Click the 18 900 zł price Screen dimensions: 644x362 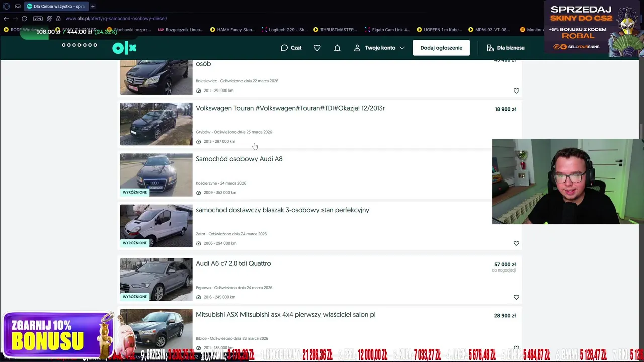[505, 109]
